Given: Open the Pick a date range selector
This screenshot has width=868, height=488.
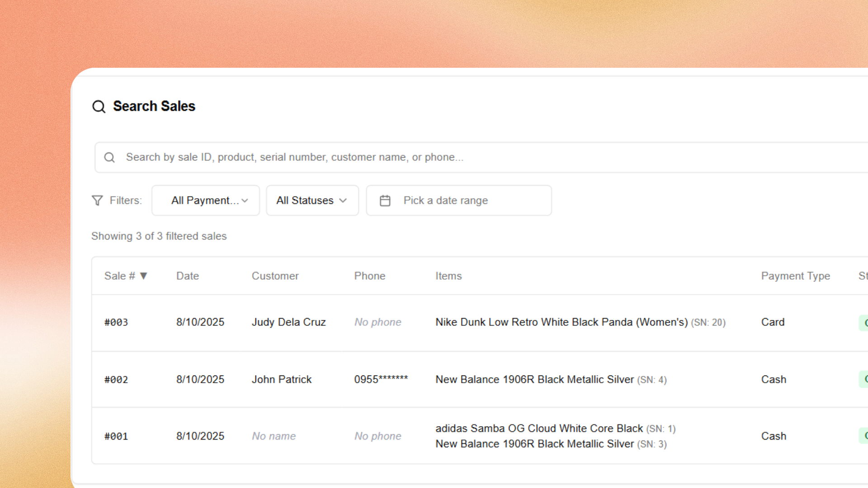Looking at the screenshot, I should [458, 200].
